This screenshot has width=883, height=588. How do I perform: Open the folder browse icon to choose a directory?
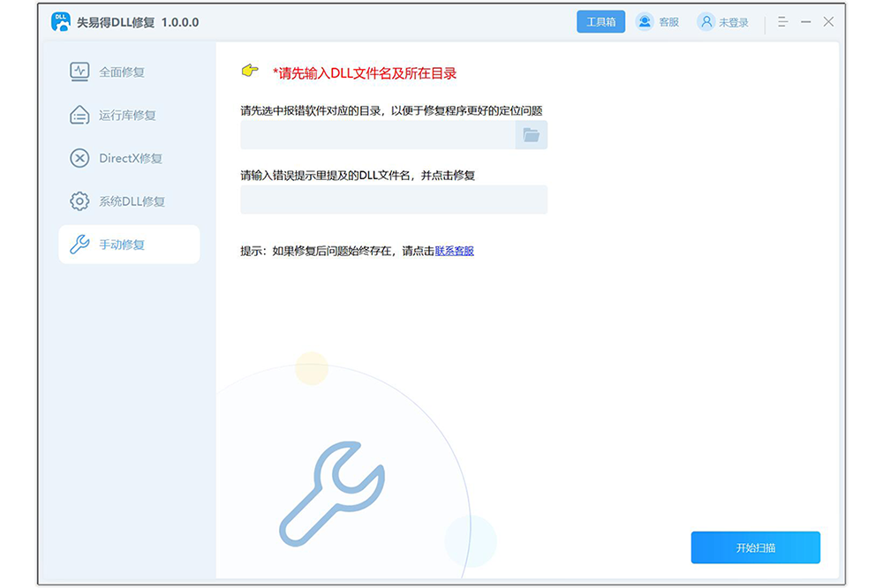point(532,135)
